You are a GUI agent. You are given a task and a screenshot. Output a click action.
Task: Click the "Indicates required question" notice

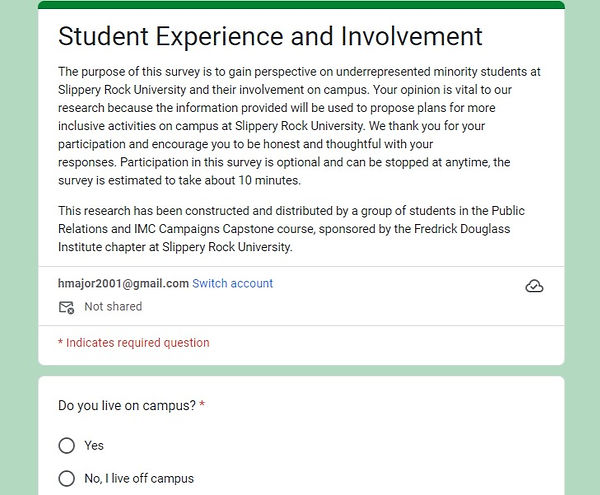[134, 343]
